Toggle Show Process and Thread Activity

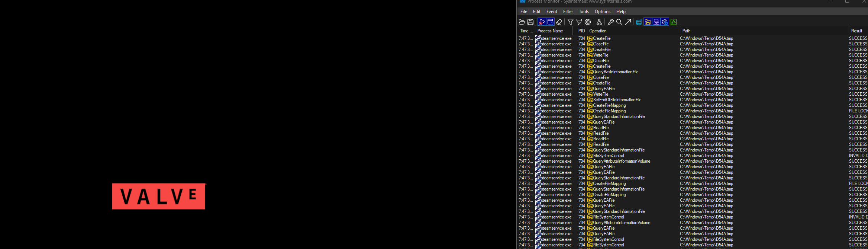coord(665,22)
